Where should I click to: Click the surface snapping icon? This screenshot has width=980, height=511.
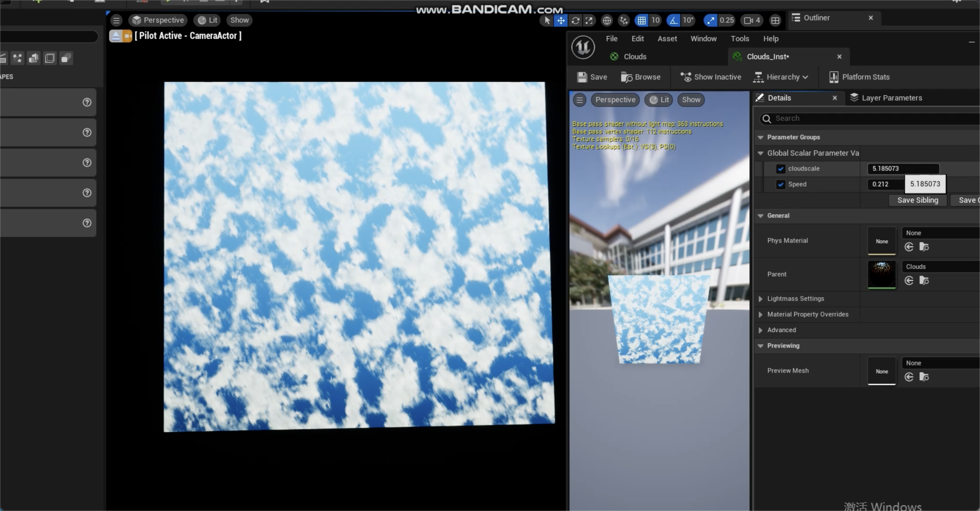tap(624, 21)
